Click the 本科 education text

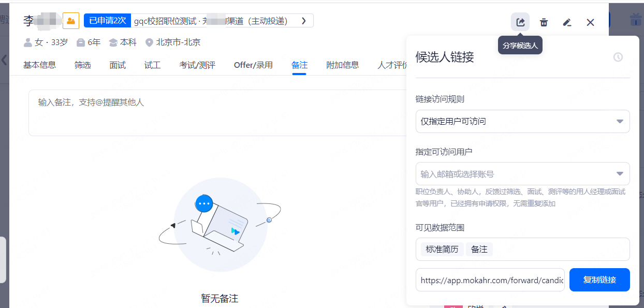[x=128, y=42]
